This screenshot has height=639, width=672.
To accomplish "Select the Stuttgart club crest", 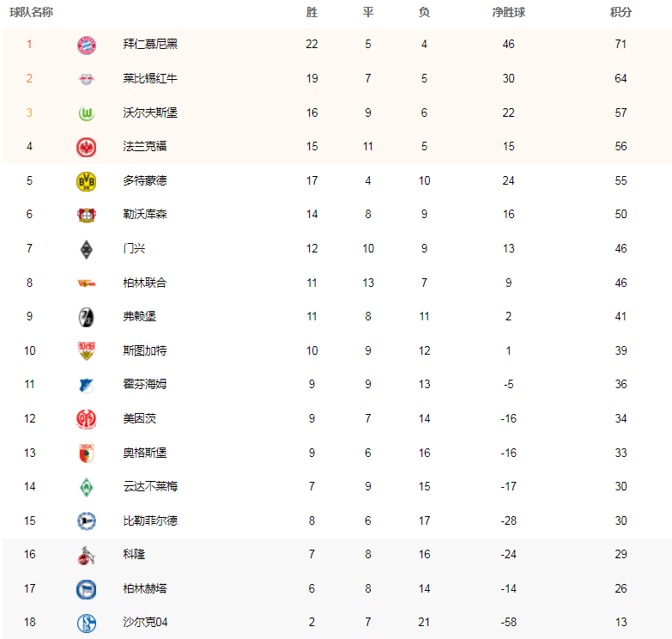I will point(86,350).
